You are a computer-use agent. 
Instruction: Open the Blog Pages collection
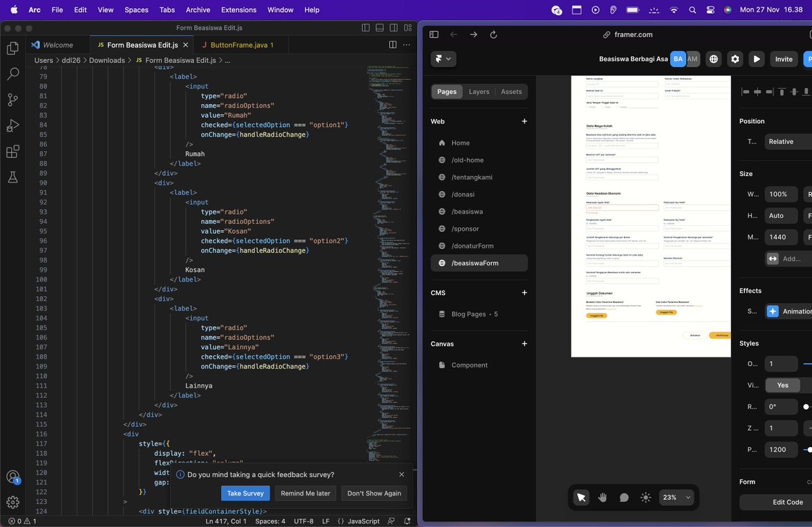click(x=479, y=314)
